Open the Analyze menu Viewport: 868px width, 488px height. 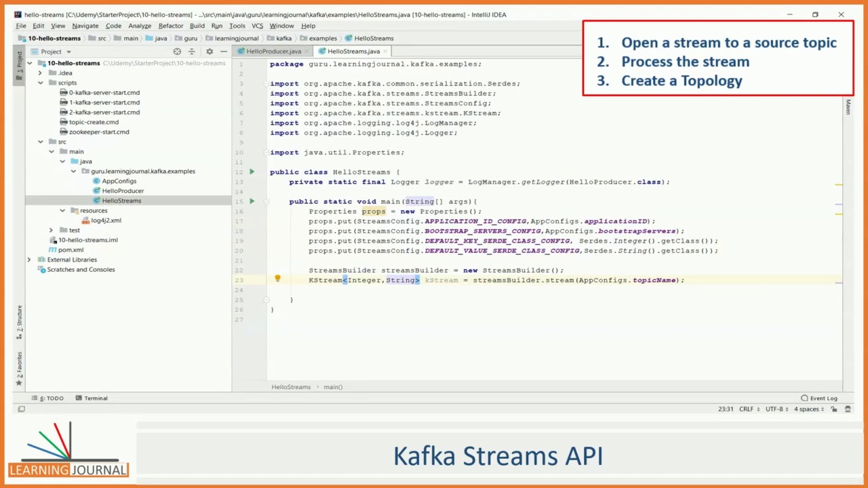140,26
